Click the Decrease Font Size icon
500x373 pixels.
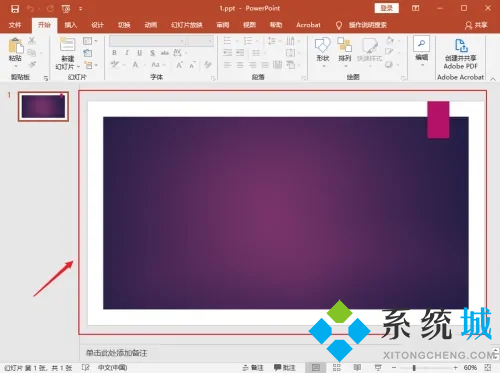(192, 65)
